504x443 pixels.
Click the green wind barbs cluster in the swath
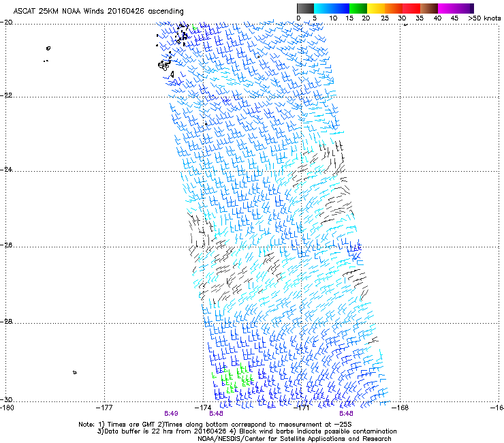[x=233, y=380]
